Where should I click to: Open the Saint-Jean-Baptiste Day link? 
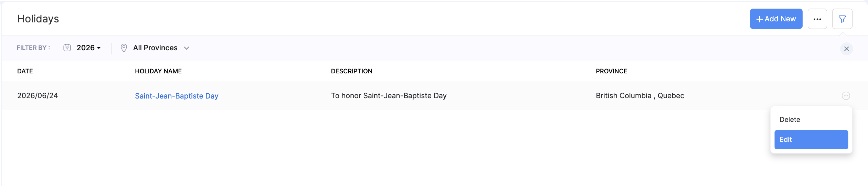point(177,96)
